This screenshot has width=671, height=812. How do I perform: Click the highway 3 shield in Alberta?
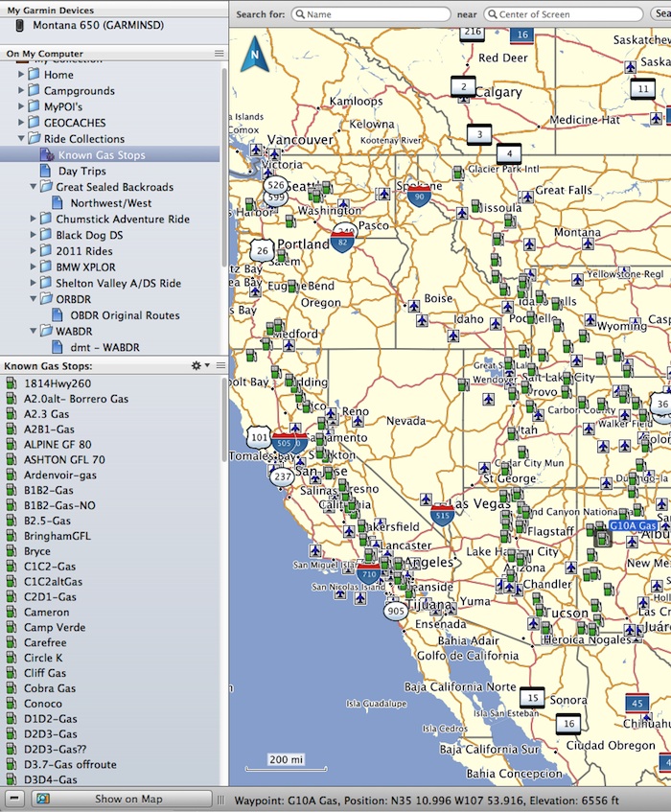479,134
